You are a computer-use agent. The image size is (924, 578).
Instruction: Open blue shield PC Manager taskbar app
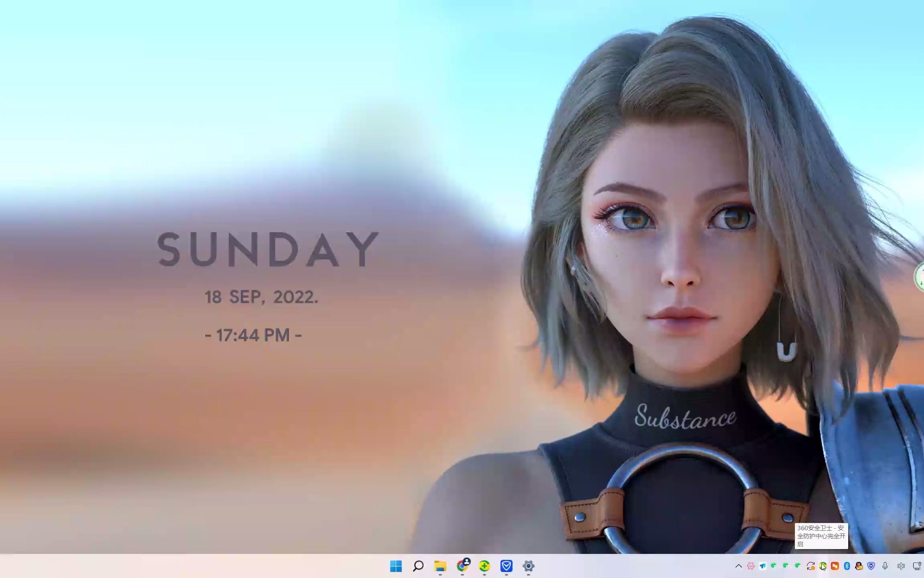point(507,566)
